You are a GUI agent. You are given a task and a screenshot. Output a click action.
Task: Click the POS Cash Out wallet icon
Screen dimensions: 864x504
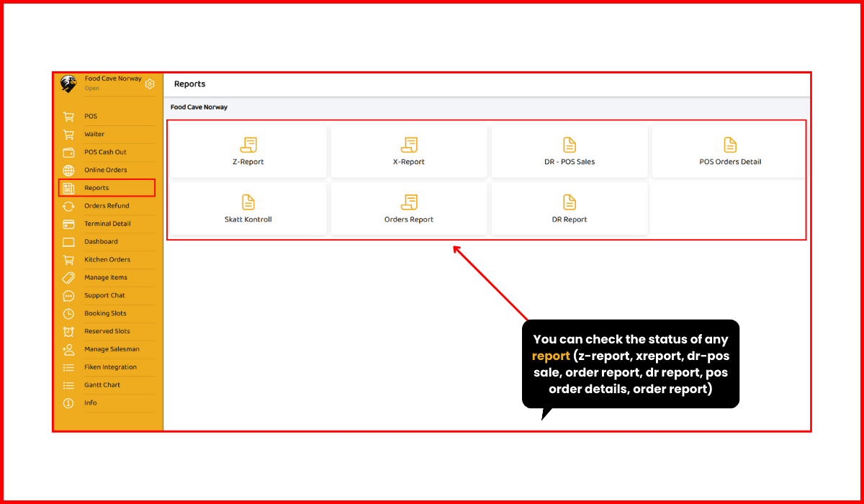(x=69, y=153)
